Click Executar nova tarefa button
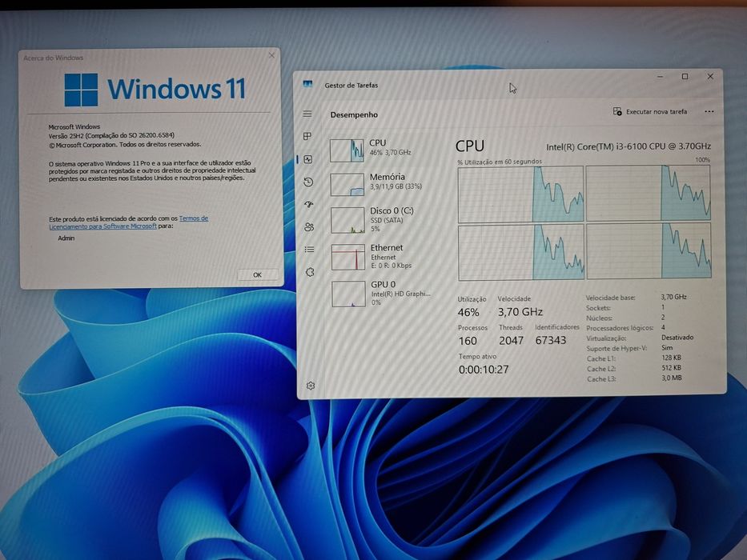Viewport: 747px width, 560px height. click(650, 111)
